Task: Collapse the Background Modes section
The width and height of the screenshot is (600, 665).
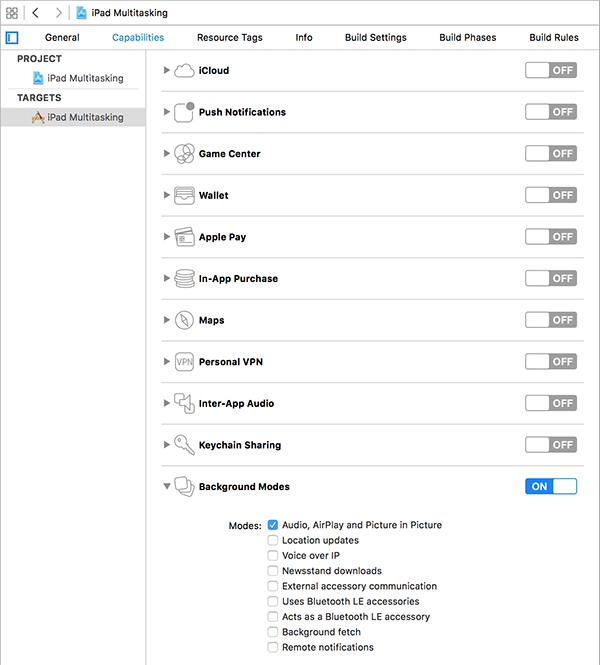Action: click(x=167, y=486)
